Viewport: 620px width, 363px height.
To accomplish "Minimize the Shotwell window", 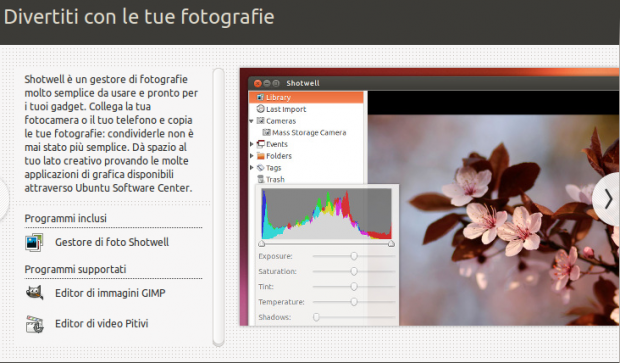I will tap(267, 83).
